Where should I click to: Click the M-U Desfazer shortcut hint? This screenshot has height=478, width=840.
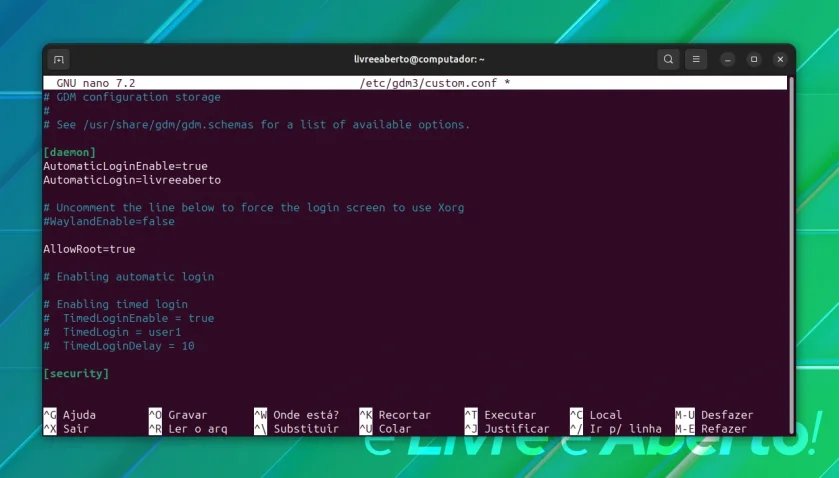[x=714, y=415]
